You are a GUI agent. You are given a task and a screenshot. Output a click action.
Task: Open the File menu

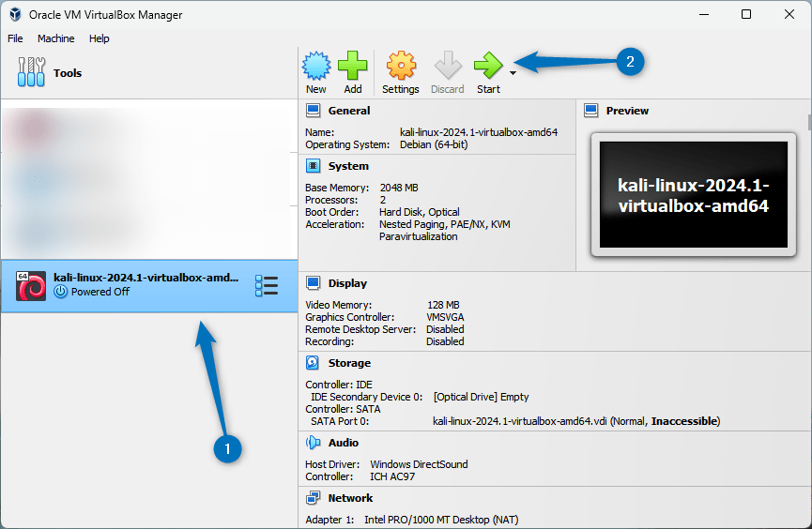pyautogui.click(x=15, y=38)
